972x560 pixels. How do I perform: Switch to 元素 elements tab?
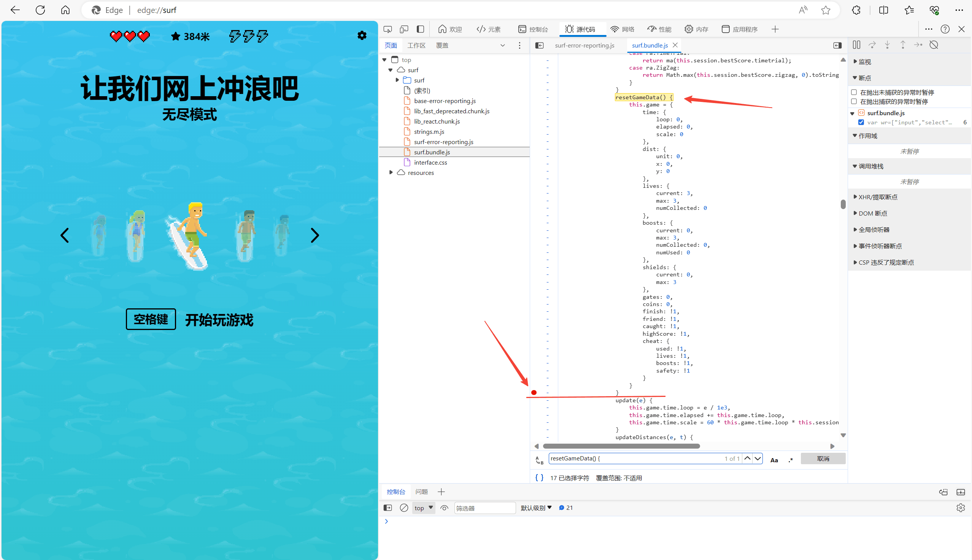(x=489, y=29)
